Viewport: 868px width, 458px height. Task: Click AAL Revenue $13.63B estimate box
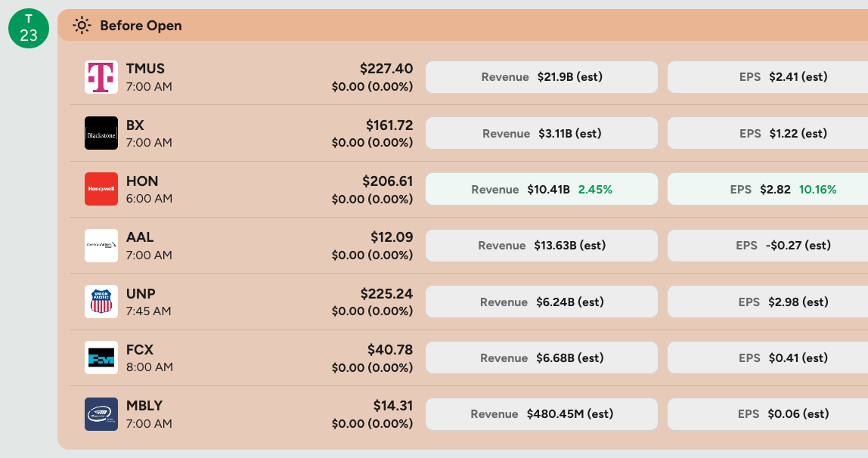pos(541,245)
